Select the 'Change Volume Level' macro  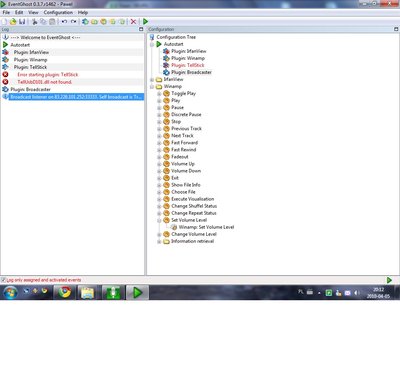[x=194, y=234]
